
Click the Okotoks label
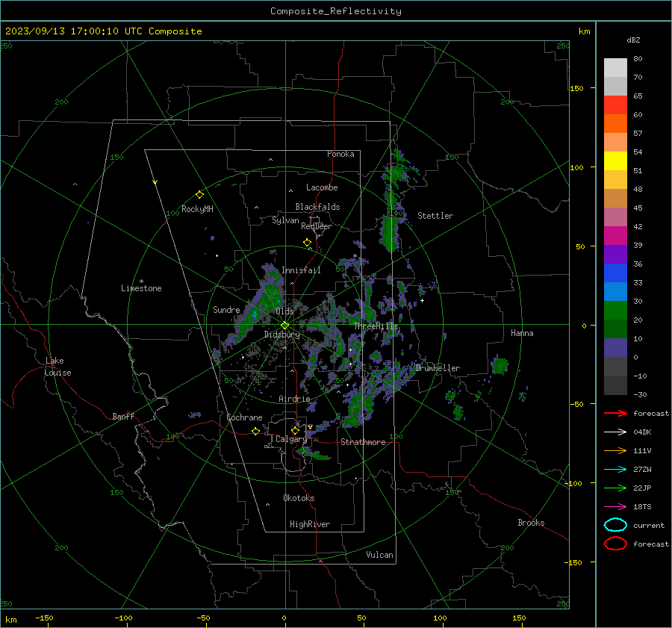pyautogui.click(x=299, y=498)
